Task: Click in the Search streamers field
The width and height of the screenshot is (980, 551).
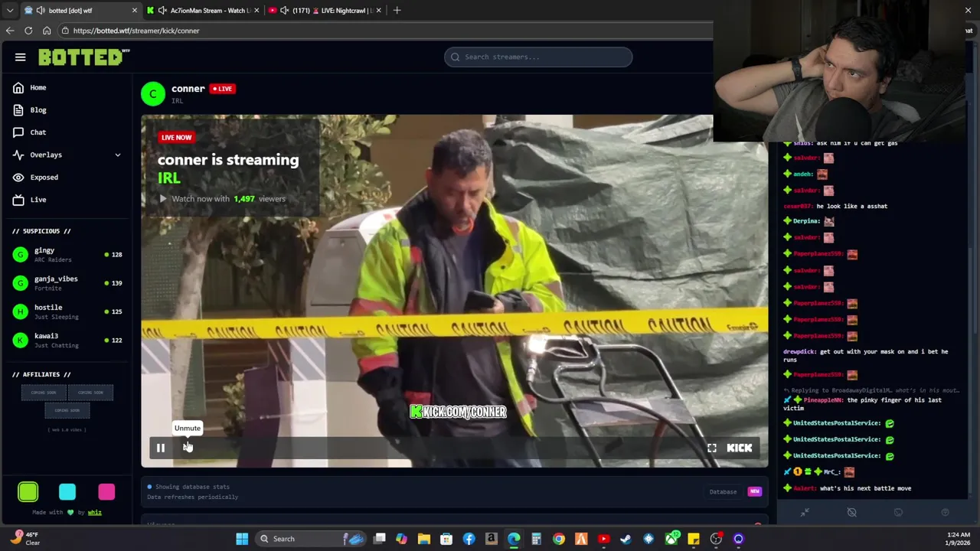Action: [x=538, y=57]
